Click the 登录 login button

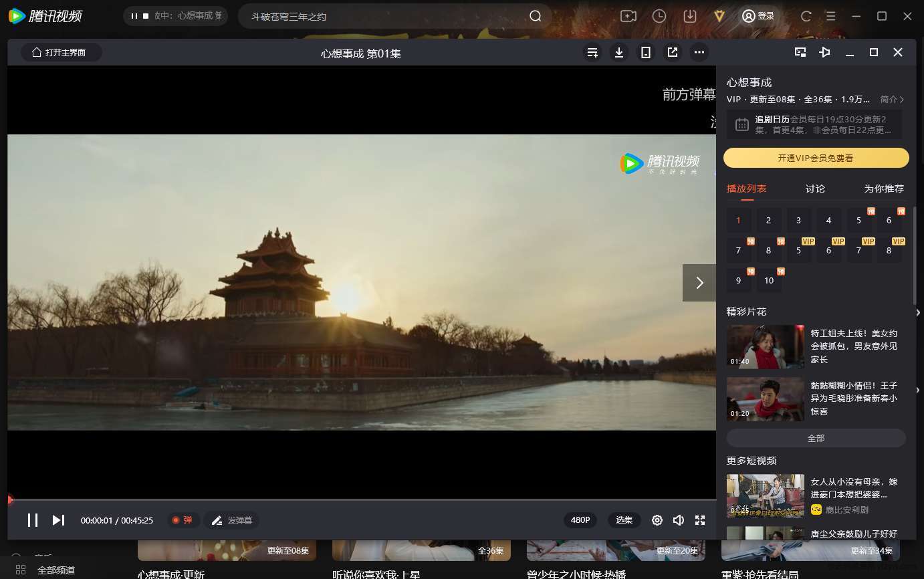[758, 16]
